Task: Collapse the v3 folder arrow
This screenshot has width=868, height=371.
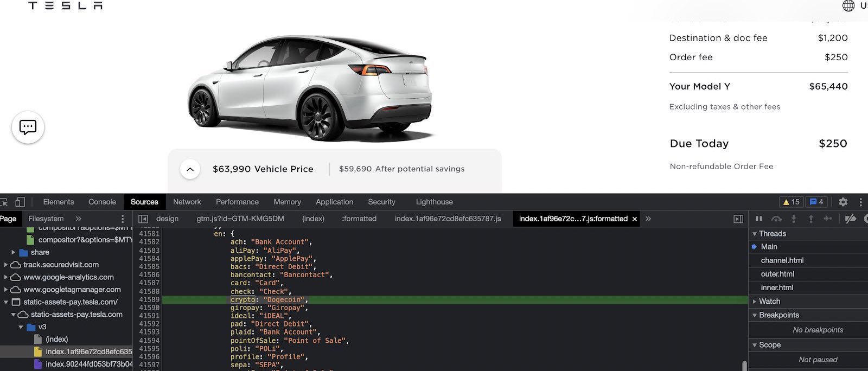Action: tap(21, 327)
